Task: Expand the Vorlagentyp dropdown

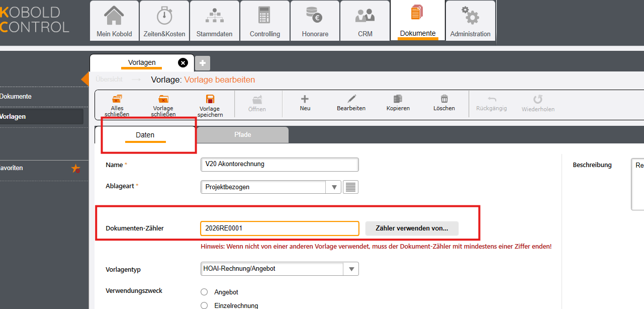Action: click(x=351, y=269)
